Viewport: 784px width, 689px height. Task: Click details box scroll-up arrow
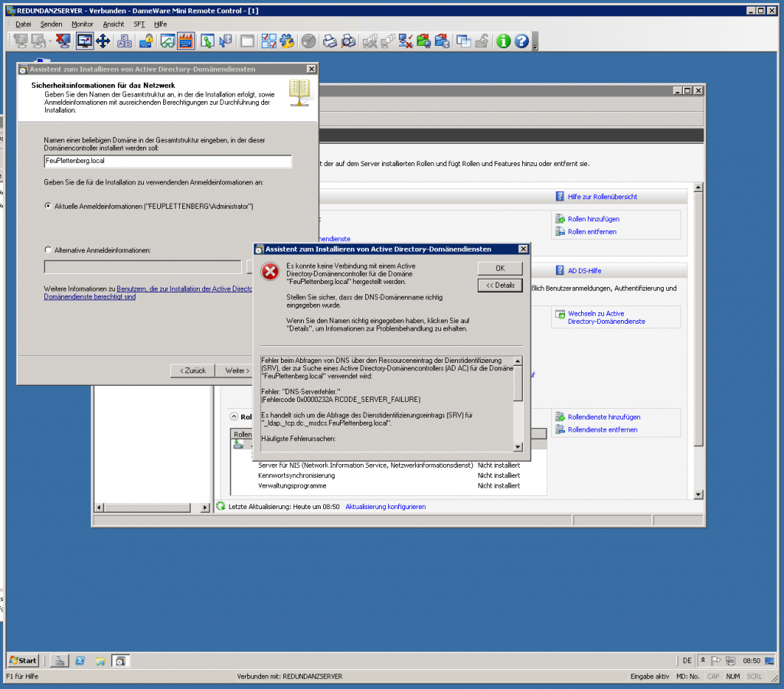point(518,361)
